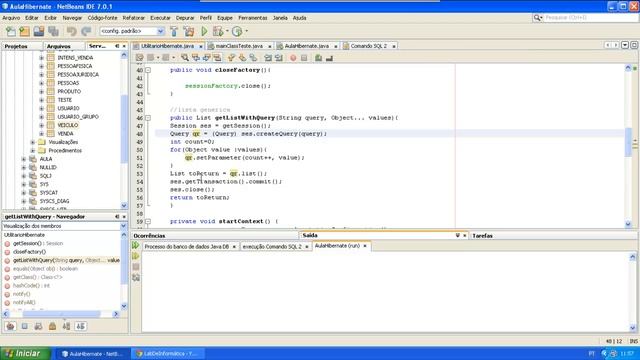640x360 pixels.
Task: Open the Executar menu
Action: click(160, 18)
